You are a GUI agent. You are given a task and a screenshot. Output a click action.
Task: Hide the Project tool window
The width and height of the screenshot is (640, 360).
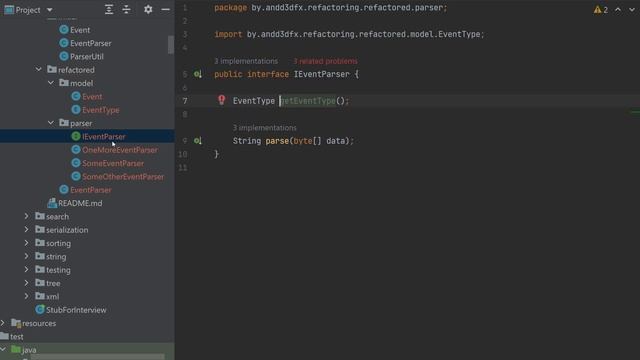point(165,9)
